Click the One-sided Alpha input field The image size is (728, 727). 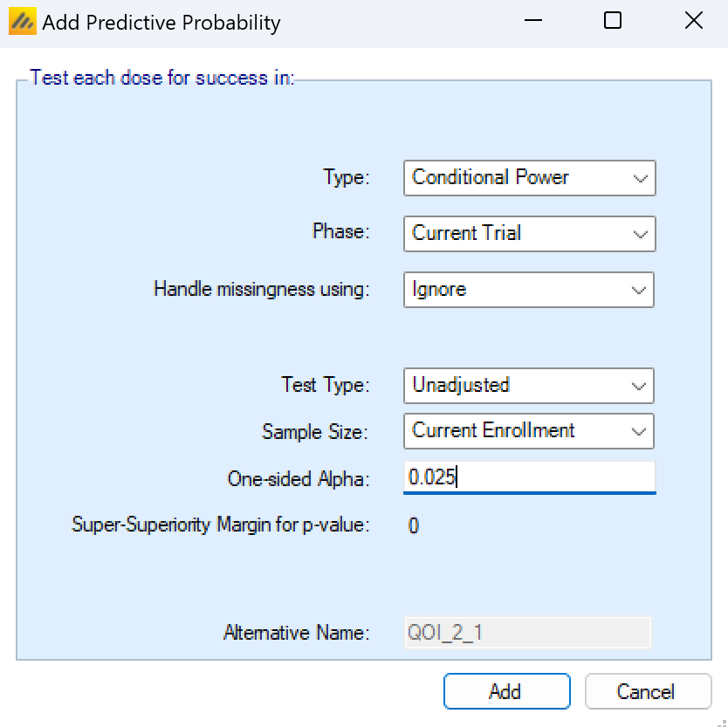[529, 477]
